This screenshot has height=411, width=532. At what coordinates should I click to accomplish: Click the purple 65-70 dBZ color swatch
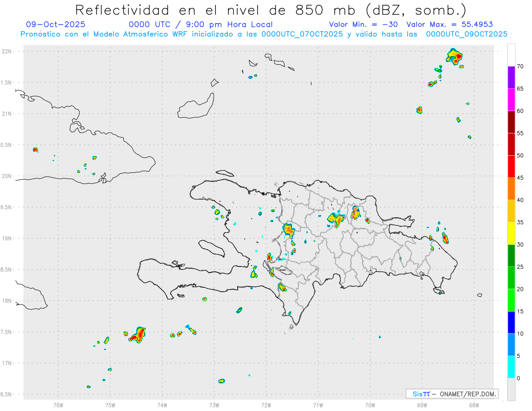point(511,78)
